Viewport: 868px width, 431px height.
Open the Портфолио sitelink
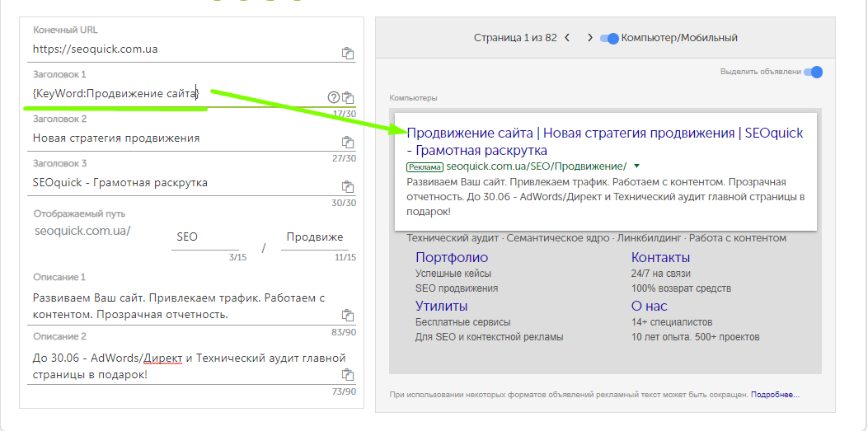(x=452, y=257)
